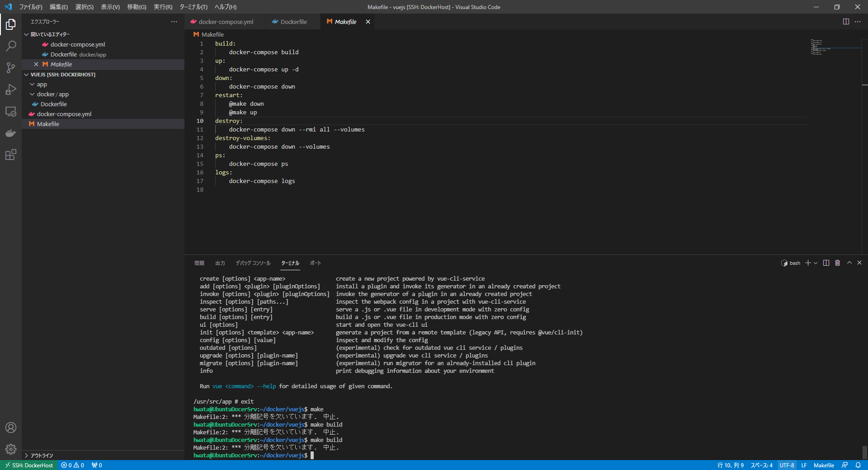
Task: Switch to the Output panel tab
Action: point(220,263)
